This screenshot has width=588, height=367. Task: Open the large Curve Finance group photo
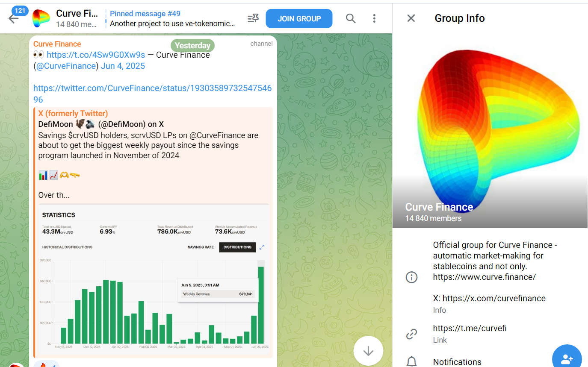490,130
